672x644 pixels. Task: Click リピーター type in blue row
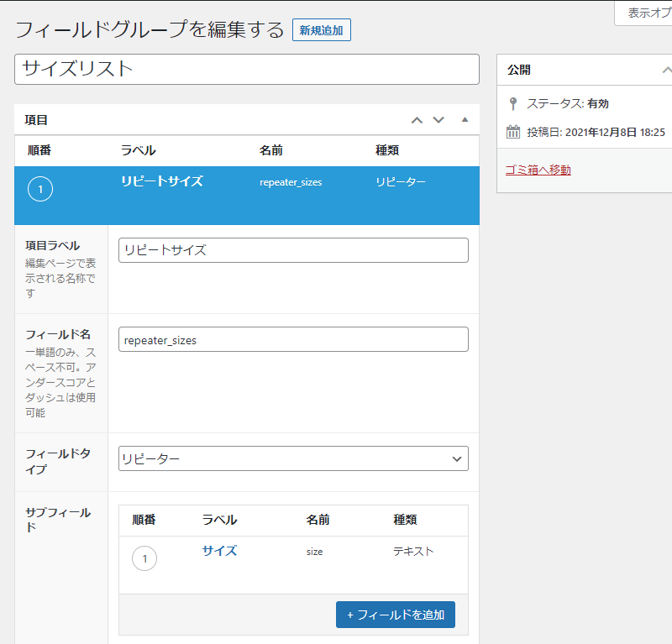[401, 182]
